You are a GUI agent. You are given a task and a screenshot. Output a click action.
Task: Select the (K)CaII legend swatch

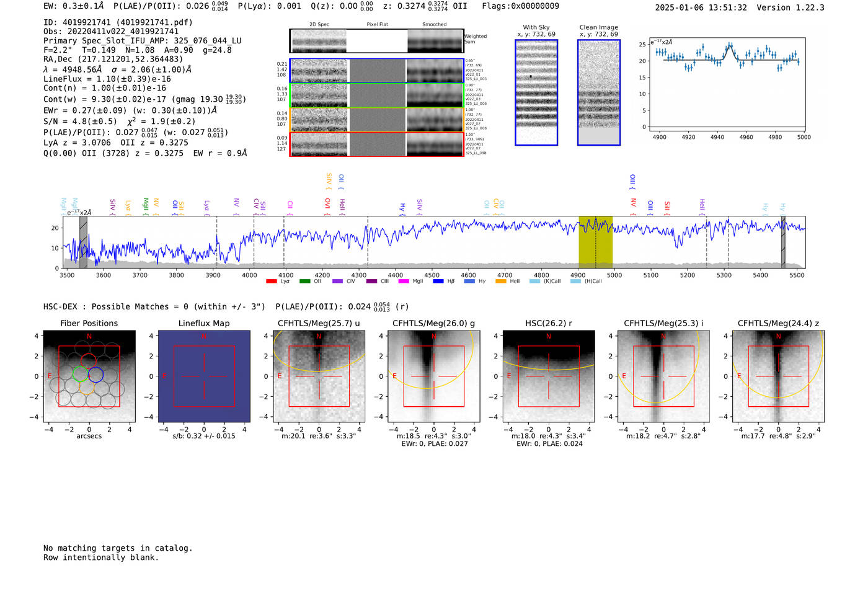pyautogui.click(x=534, y=282)
